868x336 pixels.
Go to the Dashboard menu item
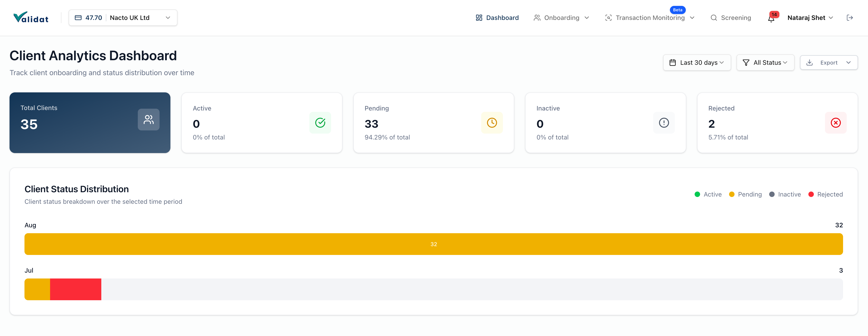(497, 18)
